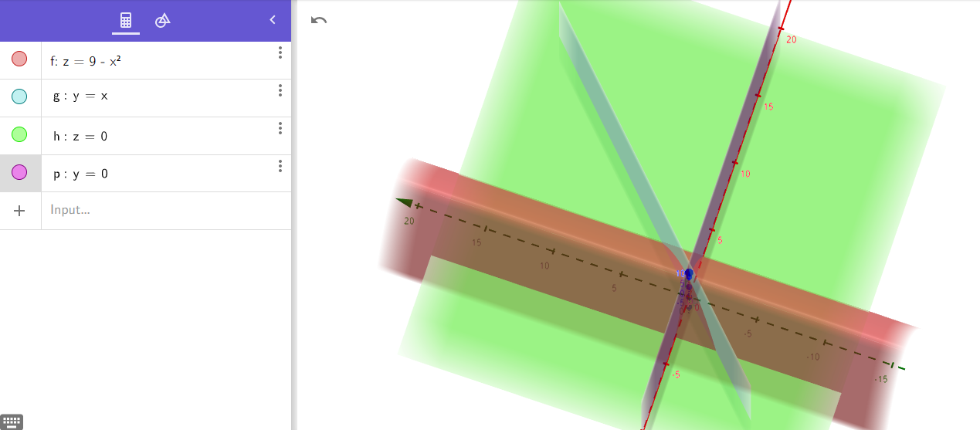Screen dimensions: 980x430
Task: Click the plus icon to add item
Action: (20, 210)
